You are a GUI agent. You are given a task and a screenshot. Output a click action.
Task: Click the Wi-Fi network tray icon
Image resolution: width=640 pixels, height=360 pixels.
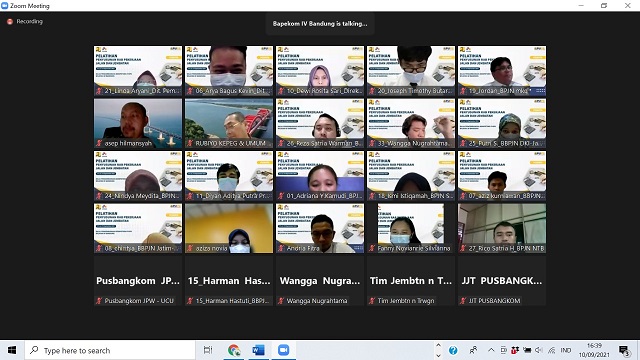[x=551, y=350]
